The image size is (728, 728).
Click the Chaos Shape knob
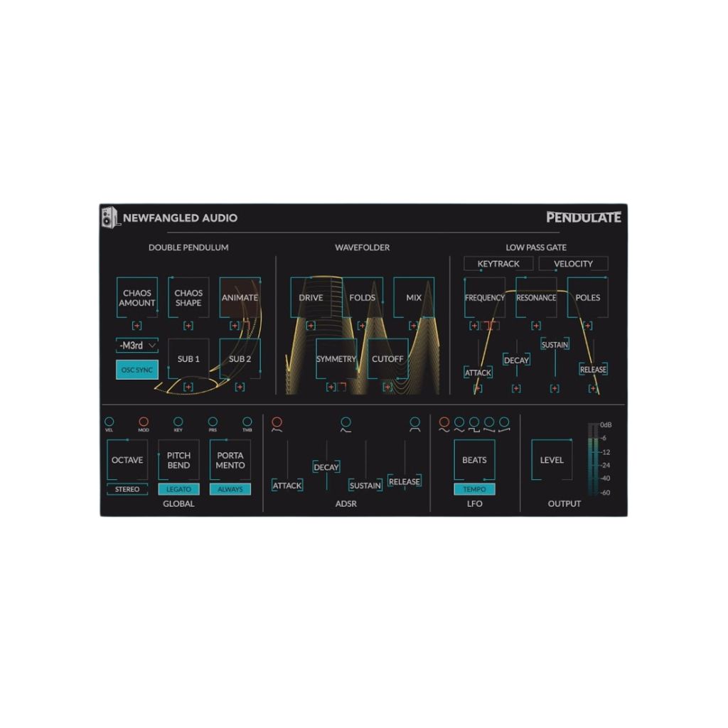[x=188, y=298]
